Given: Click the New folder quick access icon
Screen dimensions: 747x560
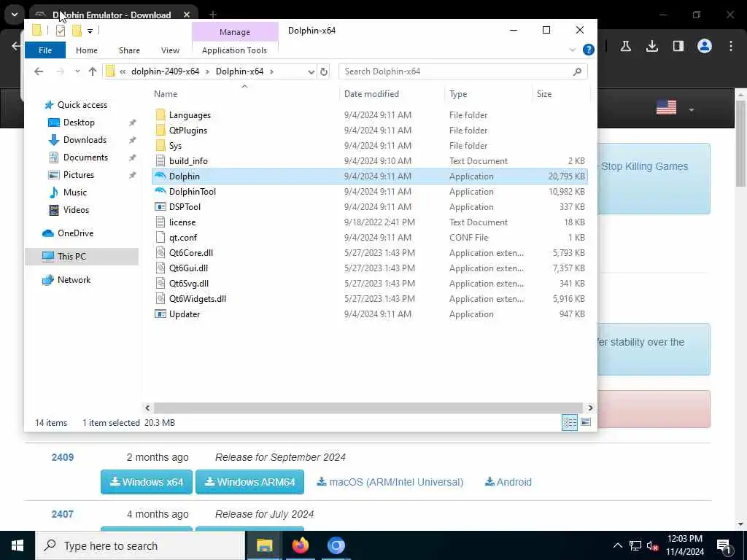Looking at the screenshot, I should (76, 31).
